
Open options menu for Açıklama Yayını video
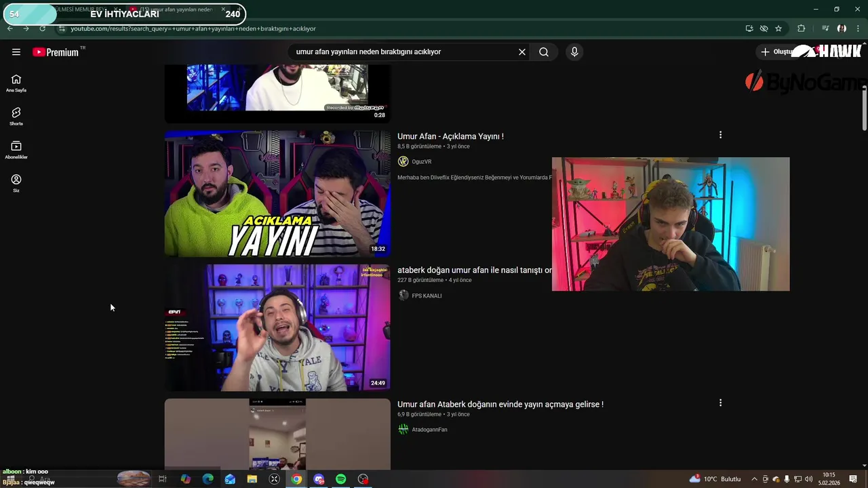click(x=720, y=135)
